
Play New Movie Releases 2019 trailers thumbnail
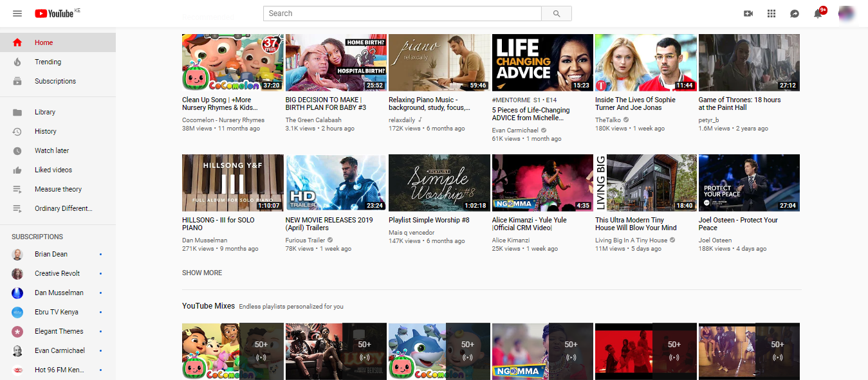point(336,183)
